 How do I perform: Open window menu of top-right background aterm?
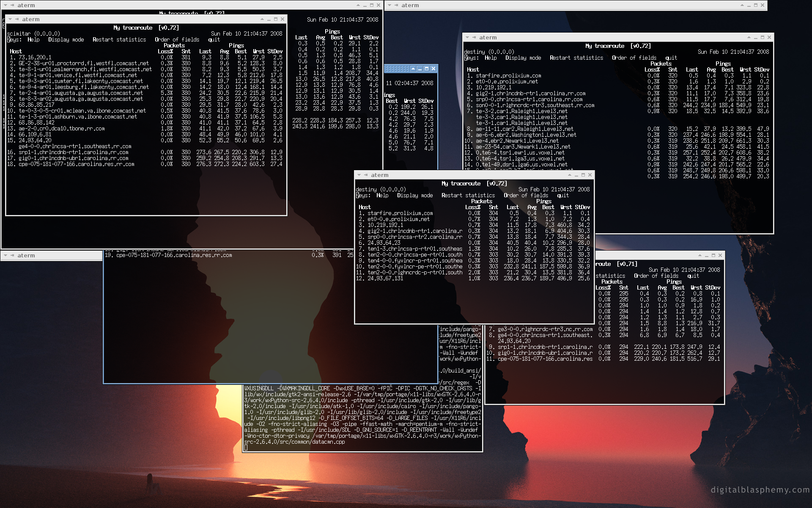(x=390, y=6)
